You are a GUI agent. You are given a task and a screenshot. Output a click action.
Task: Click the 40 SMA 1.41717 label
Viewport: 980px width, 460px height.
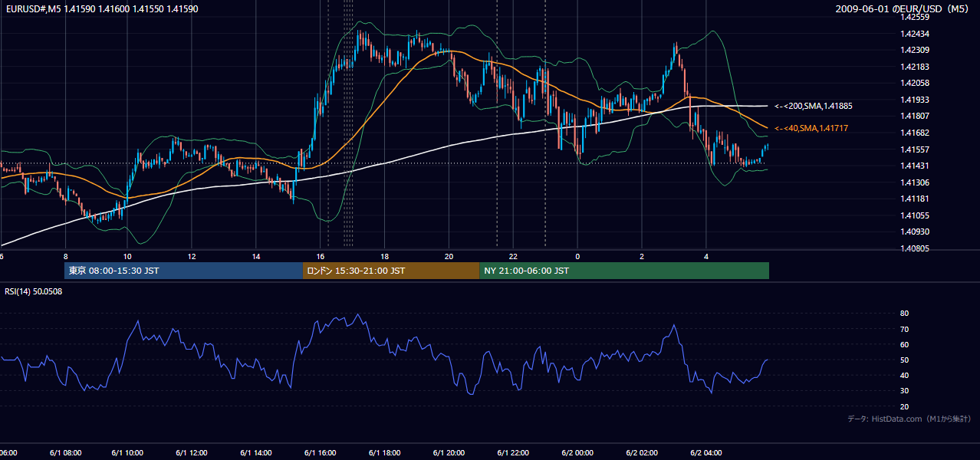pos(811,128)
